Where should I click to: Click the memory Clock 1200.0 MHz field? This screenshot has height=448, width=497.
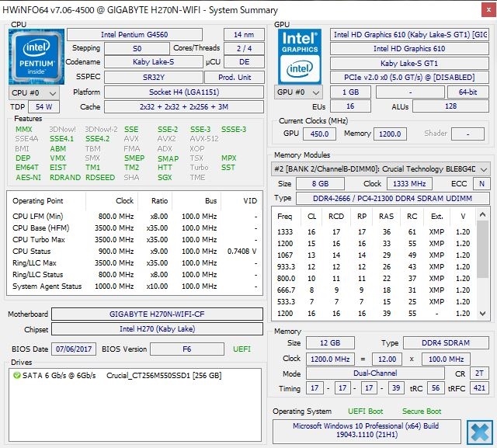point(330,359)
